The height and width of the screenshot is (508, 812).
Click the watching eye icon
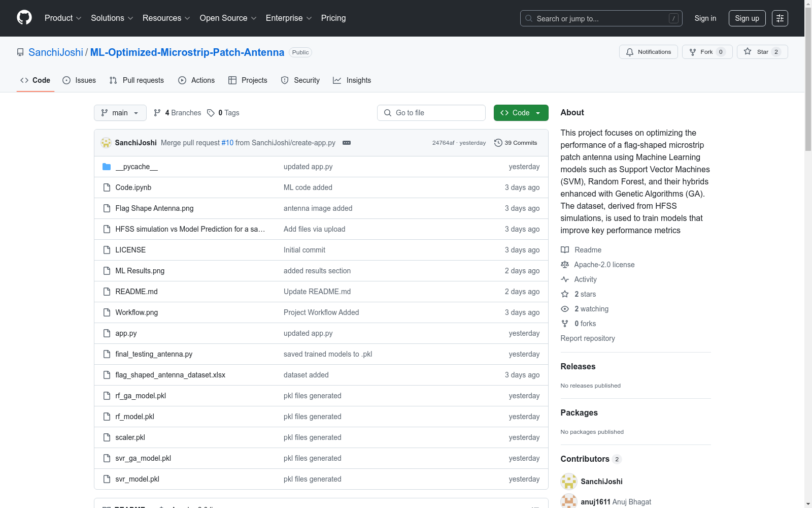[565, 309]
